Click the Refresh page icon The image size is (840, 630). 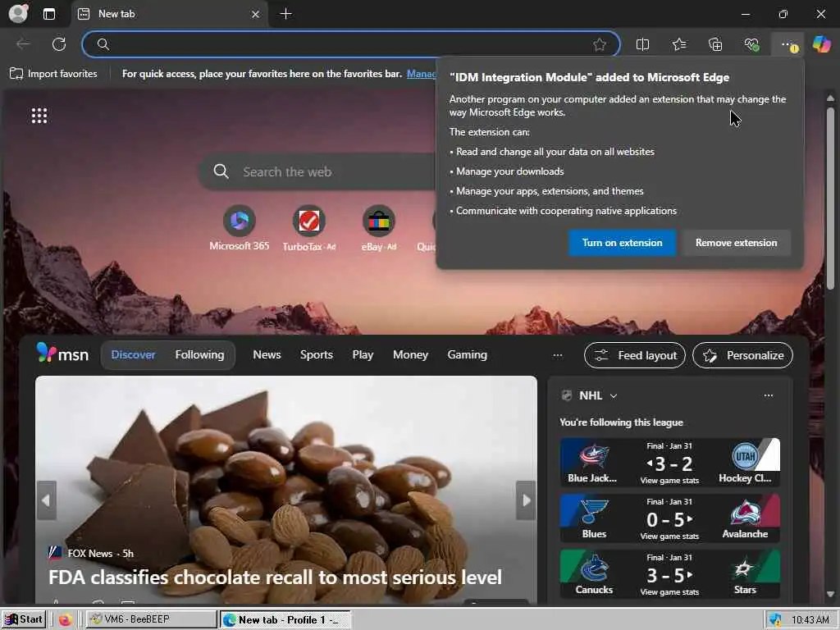click(59, 44)
